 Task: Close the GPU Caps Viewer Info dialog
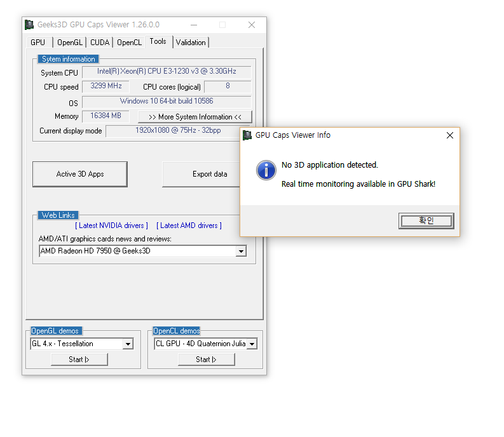(450, 135)
